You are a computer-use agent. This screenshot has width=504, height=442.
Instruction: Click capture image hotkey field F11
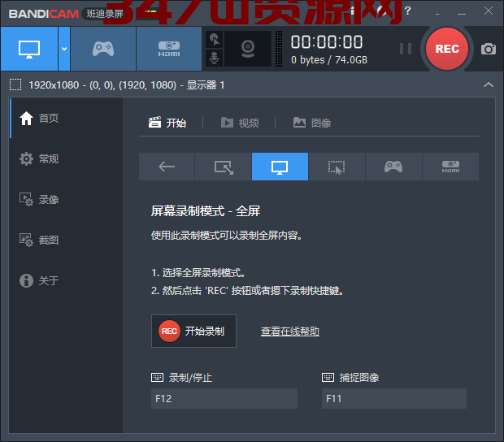coord(394,399)
